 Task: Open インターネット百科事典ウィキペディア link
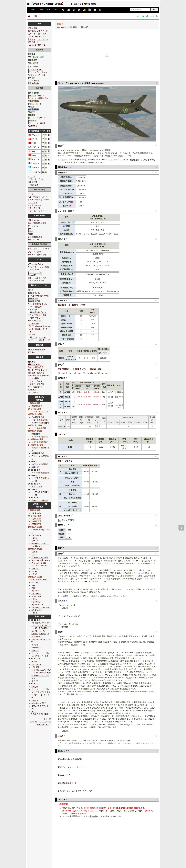pyautogui.click(x=75, y=791)
